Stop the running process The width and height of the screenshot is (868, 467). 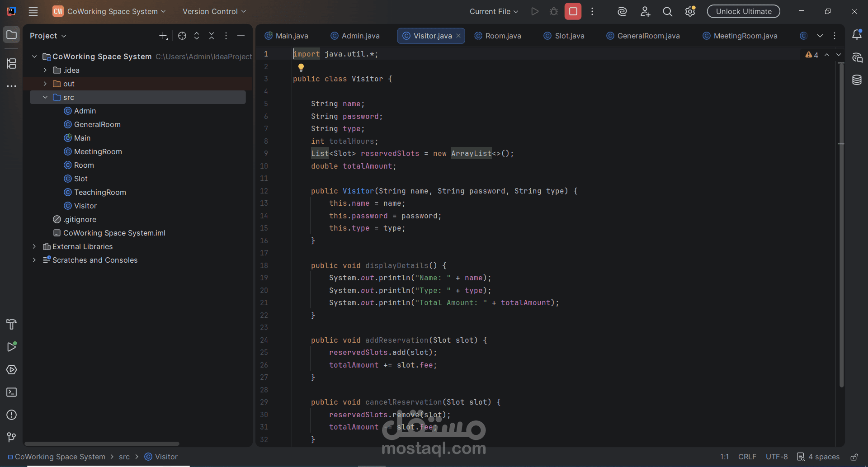pyautogui.click(x=573, y=11)
